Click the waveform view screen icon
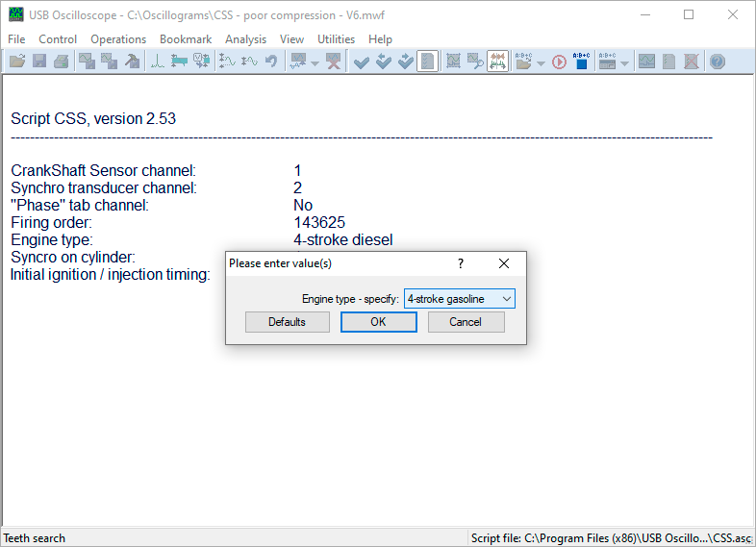Screen dimensions: 756x547 [646, 62]
